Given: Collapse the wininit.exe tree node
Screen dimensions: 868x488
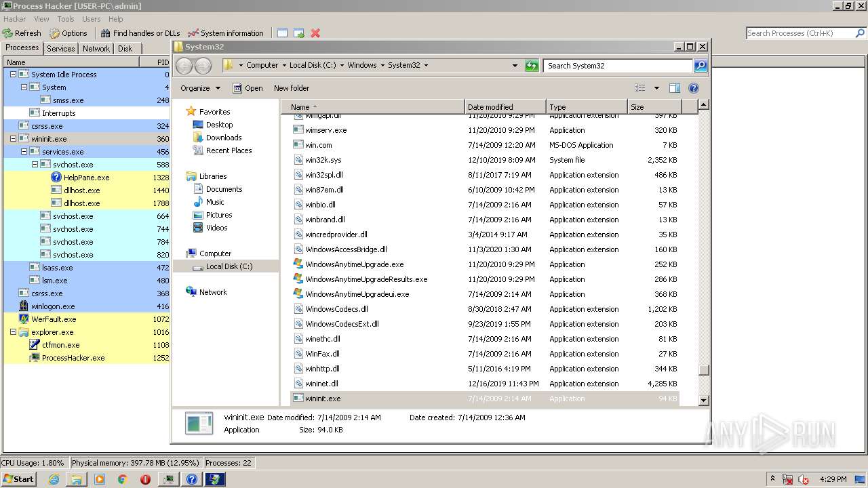Looking at the screenshot, I should [x=13, y=139].
